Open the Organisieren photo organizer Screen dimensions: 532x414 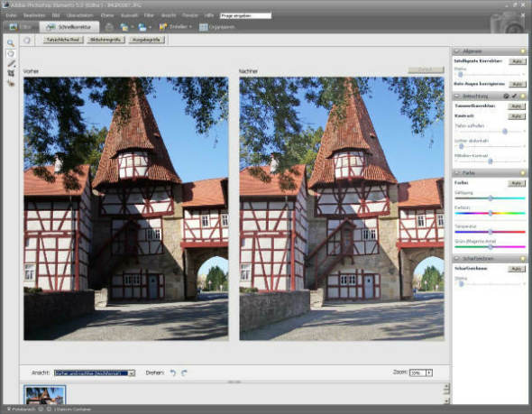pyautogui.click(x=217, y=27)
